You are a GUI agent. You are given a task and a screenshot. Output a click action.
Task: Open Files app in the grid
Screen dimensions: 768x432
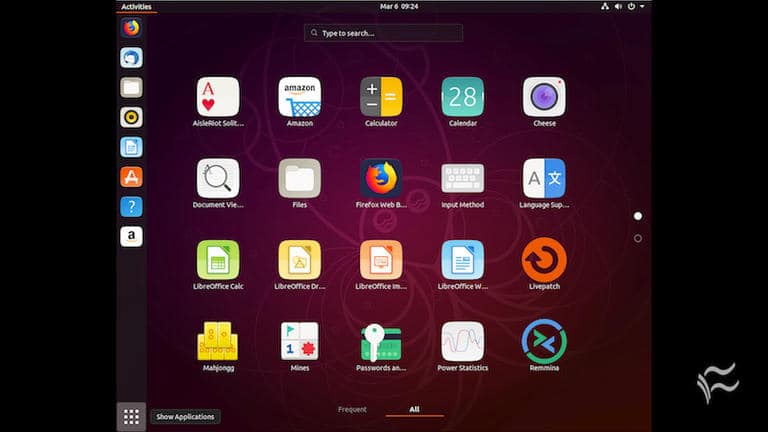click(300, 178)
